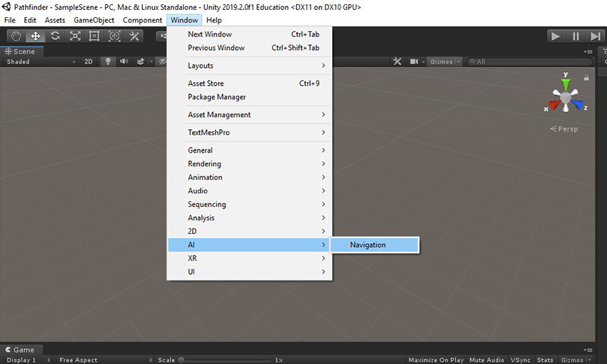Select the Transform tool

pyautogui.click(x=114, y=36)
